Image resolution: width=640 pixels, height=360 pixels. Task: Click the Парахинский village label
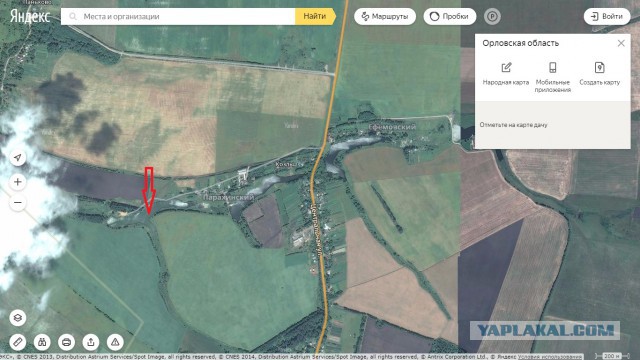point(229,198)
